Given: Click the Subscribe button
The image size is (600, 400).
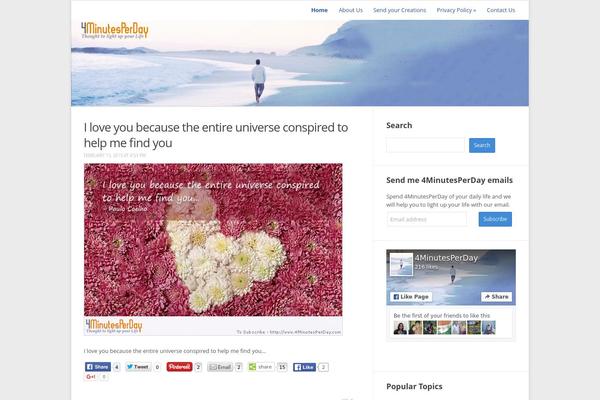Looking at the screenshot, I should point(495,219).
